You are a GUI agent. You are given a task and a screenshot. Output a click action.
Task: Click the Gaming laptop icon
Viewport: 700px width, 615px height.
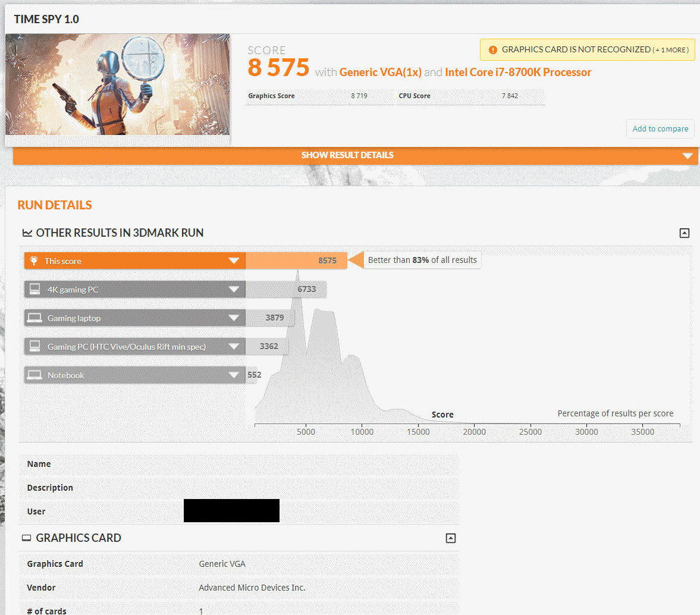[35, 318]
